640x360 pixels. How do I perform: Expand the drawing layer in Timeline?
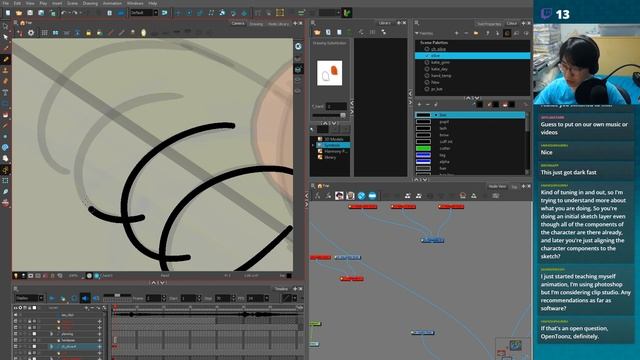51,334
